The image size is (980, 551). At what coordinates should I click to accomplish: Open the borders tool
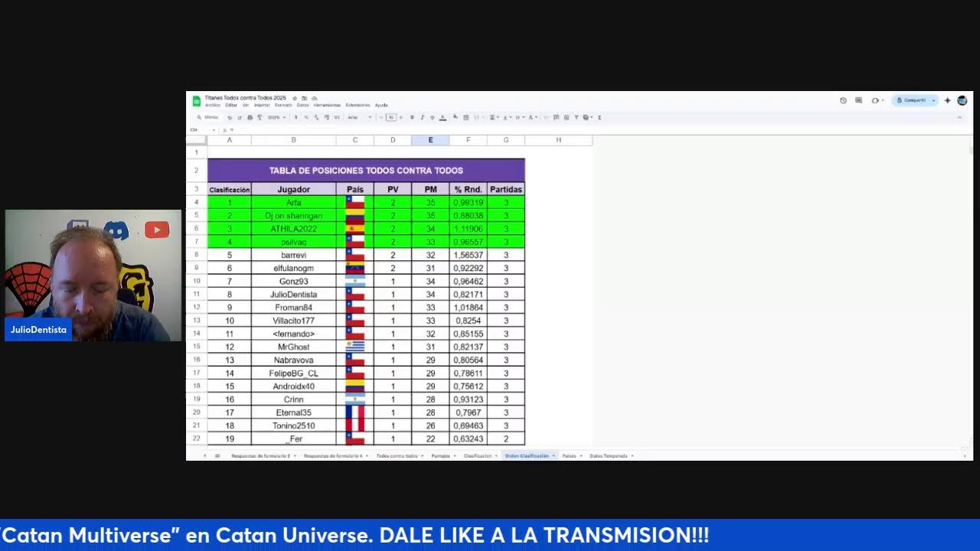point(466,117)
